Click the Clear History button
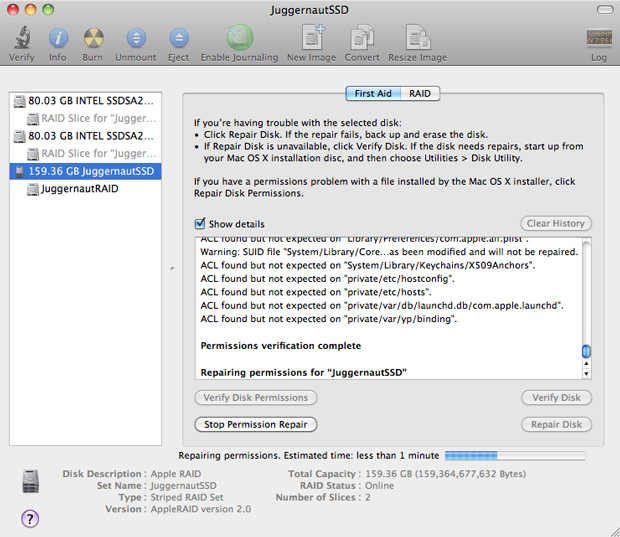The image size is (620, 537). click(556, 223)
